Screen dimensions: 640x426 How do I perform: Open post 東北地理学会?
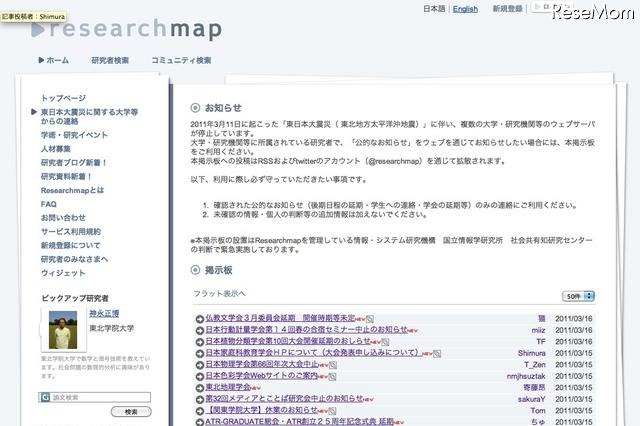coord(228,387)
